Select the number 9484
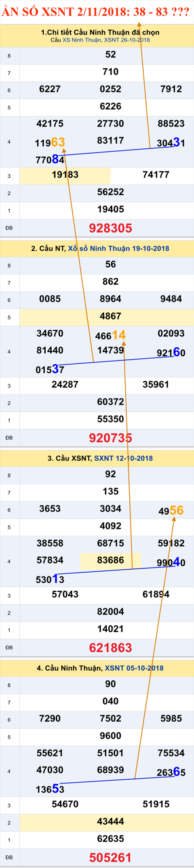The image size is (194, 868). [x=171, y=299]
